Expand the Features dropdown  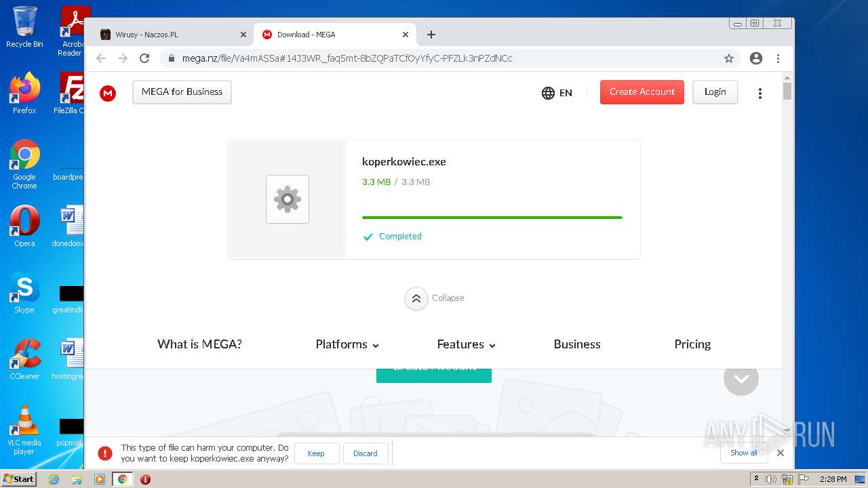click(x=467, y=344)
